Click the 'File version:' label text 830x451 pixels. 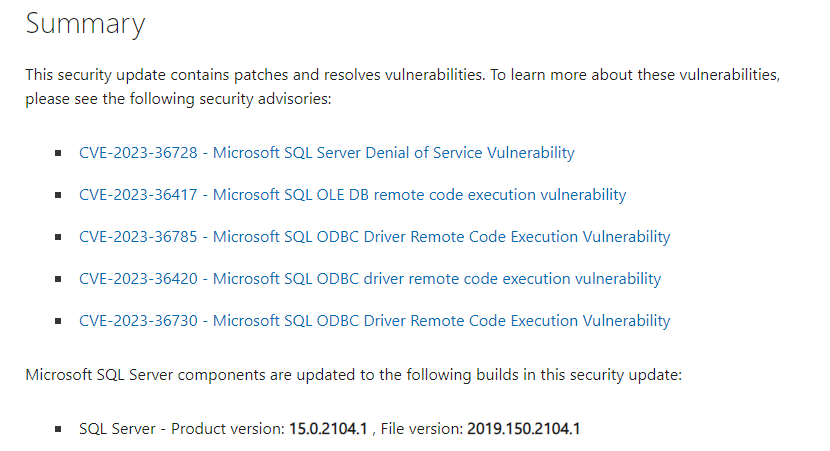point(422,429)
